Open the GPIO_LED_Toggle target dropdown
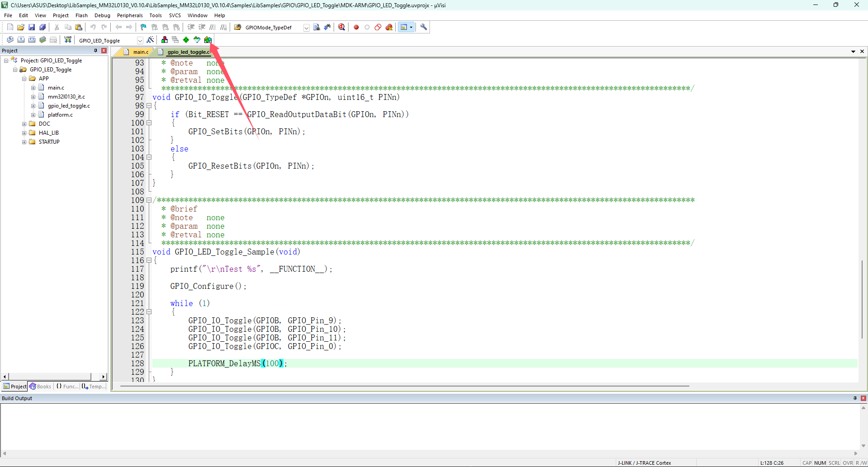Image resolution: width=868 pixels, height=467 pixels. (140, 40)
